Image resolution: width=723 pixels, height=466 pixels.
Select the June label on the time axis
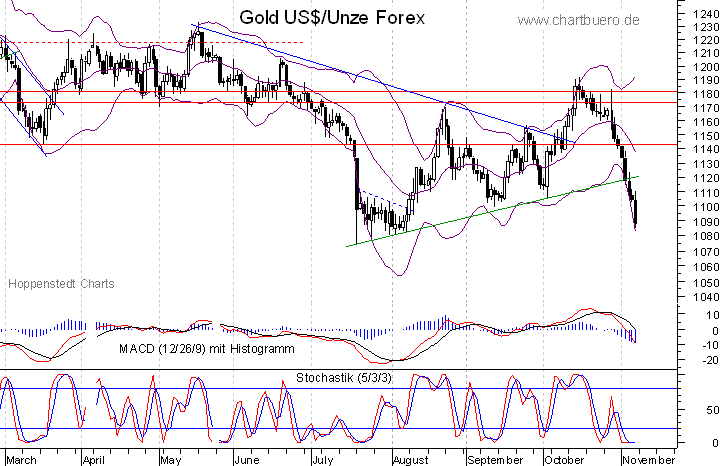pyautogui.click(x=247, y=460)
